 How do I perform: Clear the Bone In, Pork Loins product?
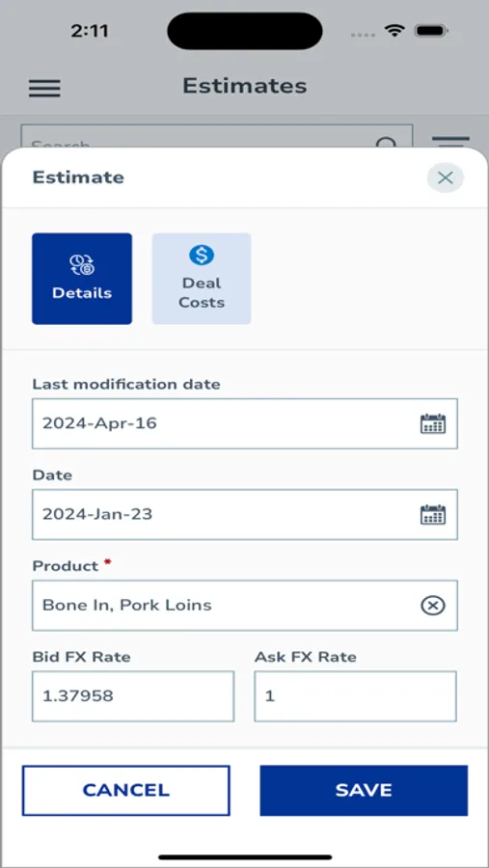(433, 606)
